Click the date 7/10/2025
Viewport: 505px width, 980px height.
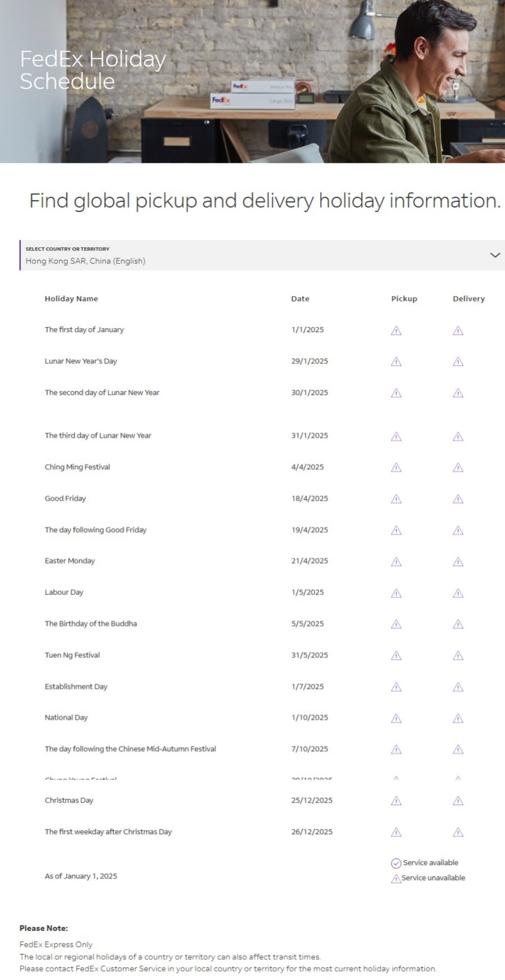click(x=310, y=749)
